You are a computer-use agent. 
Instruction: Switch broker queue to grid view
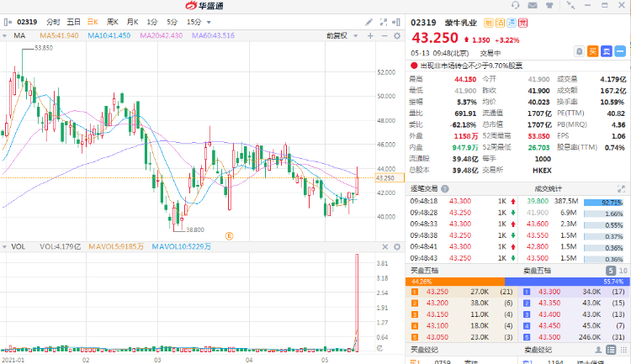tap(623, 350)
